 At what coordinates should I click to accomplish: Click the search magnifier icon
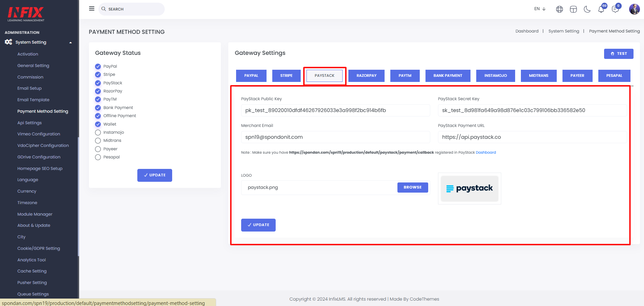(x=103, y=9)
